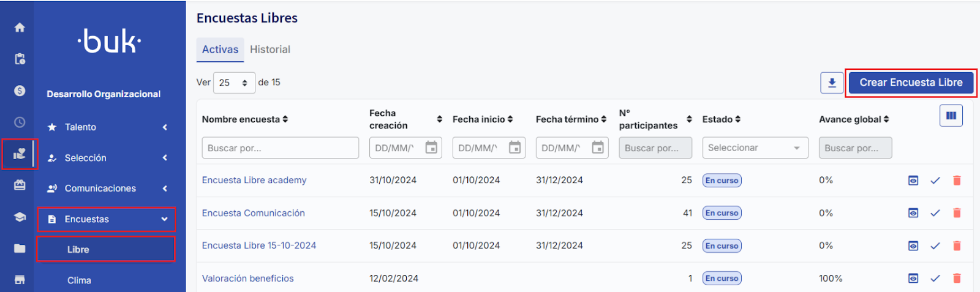Open the Fecha inicio date picker calendar
The width and height of the screenshot is (980, 292).
(x=514, y=148)
